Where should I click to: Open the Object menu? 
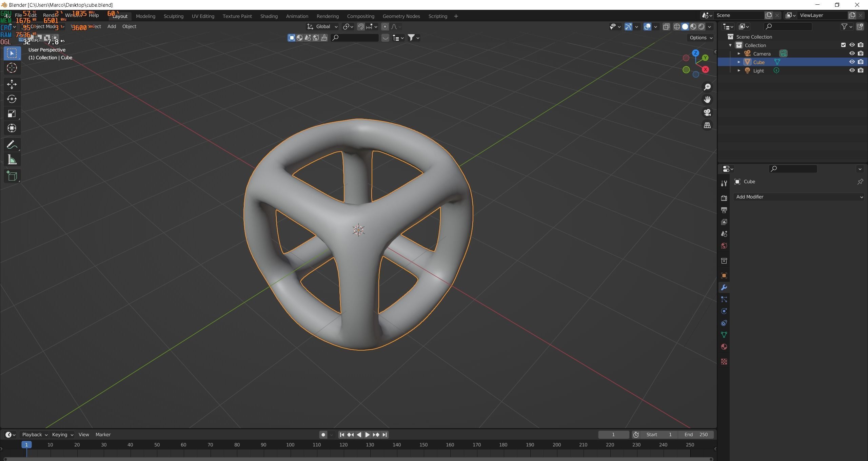pos(129,26)
